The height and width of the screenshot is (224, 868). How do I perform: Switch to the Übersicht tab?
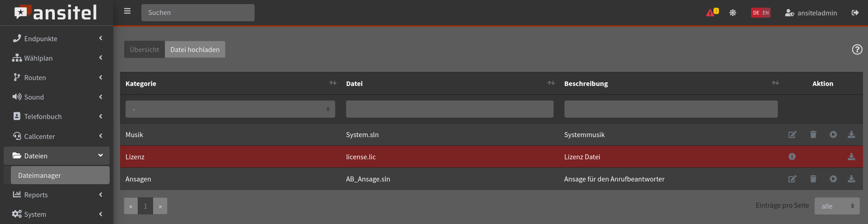click(145, 50)
